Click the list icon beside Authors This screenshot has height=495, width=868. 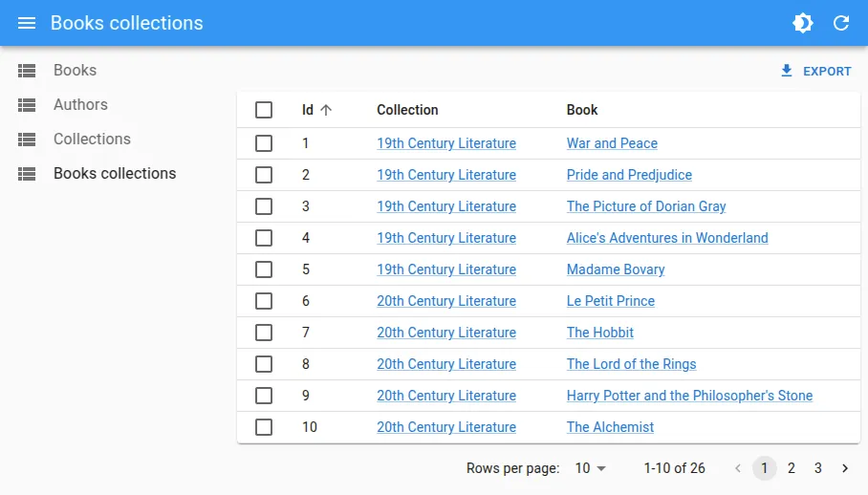tap(27, 105)
